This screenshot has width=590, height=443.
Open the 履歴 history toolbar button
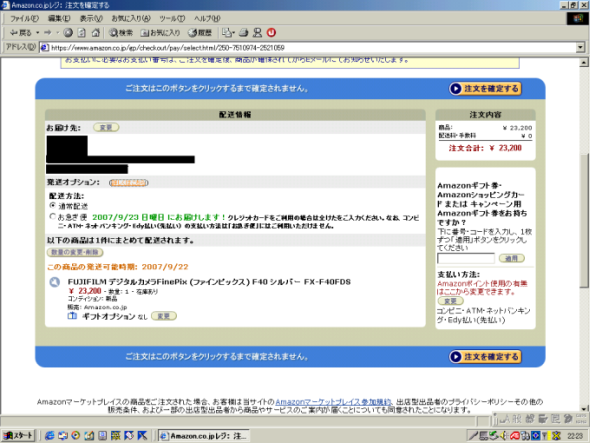tap(200, 33)
